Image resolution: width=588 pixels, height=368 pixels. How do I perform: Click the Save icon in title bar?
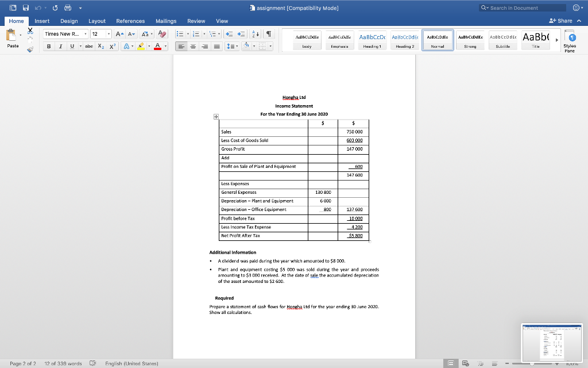[x=26, y=8]
